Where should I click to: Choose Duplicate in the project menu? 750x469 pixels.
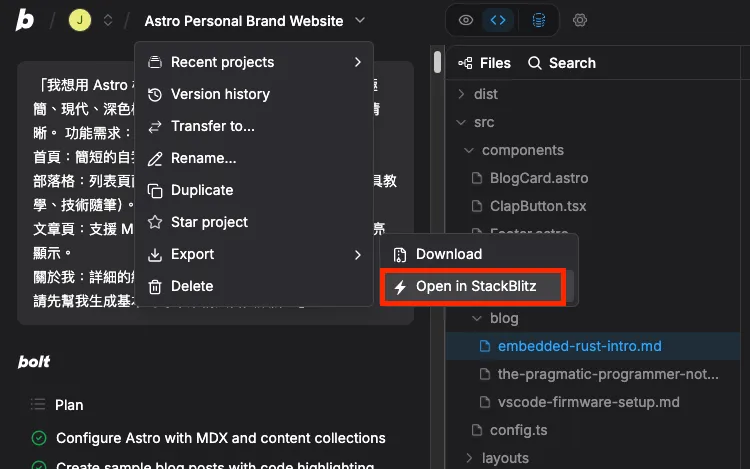pyautogui.click(x=254, y=190)
